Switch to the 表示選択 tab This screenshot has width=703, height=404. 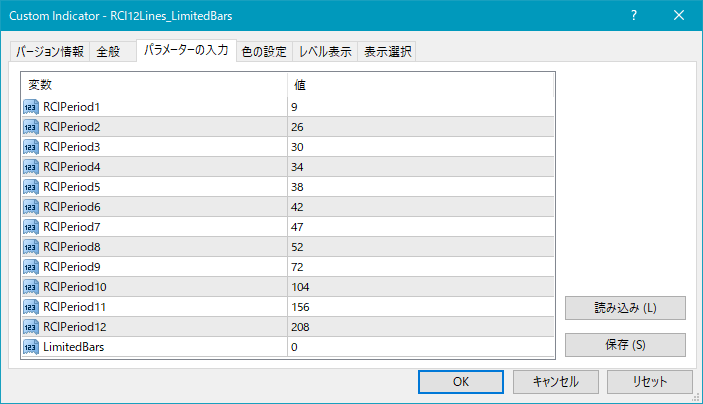[x=386, y=52]
